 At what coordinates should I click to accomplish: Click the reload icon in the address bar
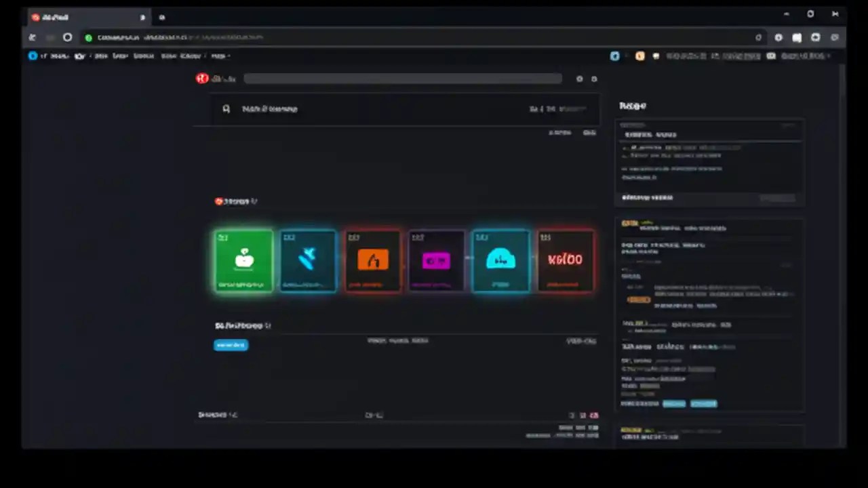(x=67, y=37)
